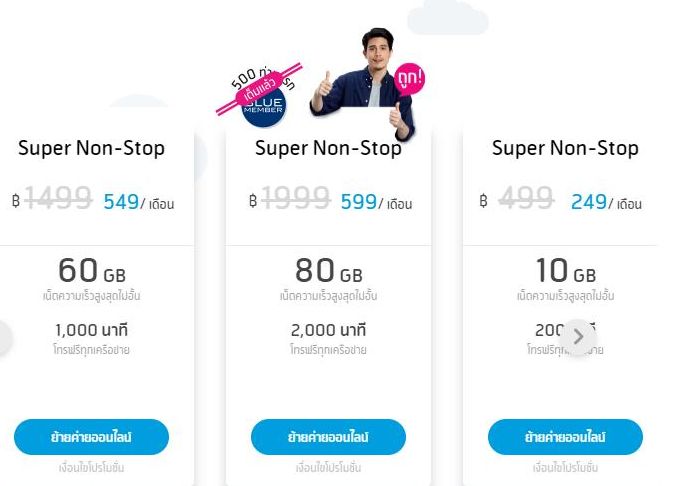This screenshot has height=486, width=696.
Task: Click the 549 per month price
Action: (121, 202)
